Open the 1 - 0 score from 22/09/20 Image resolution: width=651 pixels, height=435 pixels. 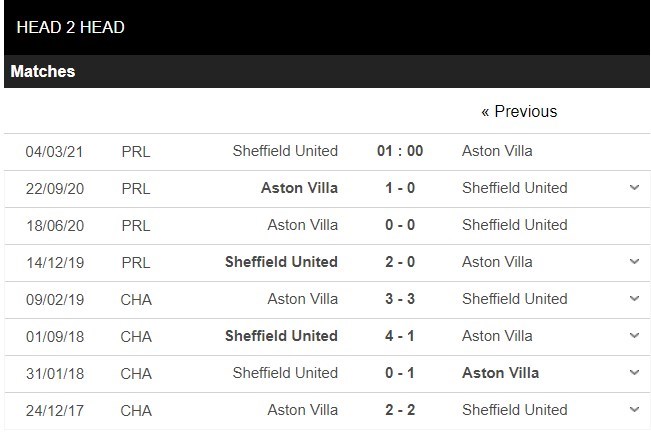pyautogui.click(x=400, y=188)
